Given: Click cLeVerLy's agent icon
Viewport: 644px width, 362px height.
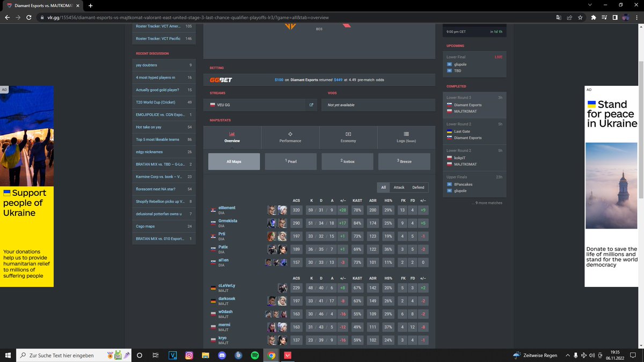Looking at the screenshot, I should tap(282, 288).
